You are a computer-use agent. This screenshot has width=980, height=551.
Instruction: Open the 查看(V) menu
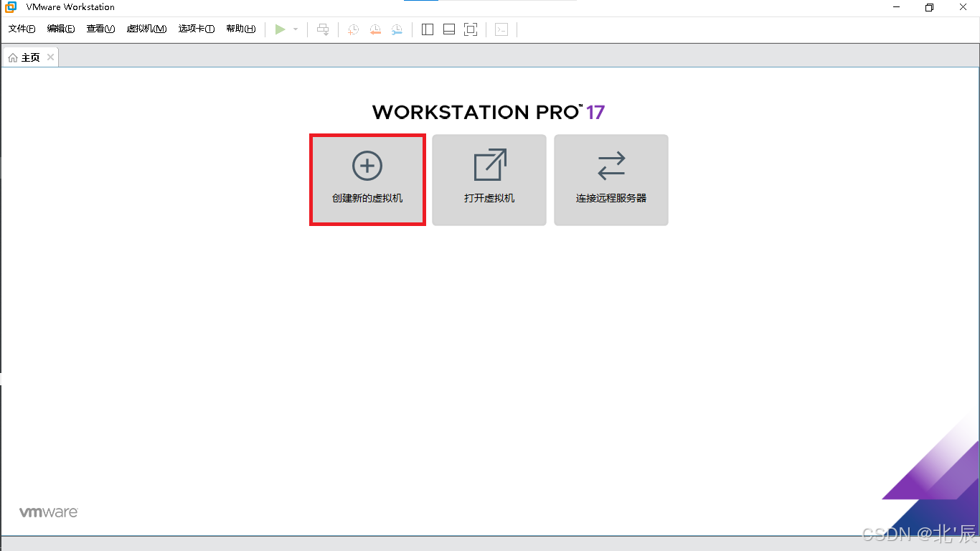(100, 29)
